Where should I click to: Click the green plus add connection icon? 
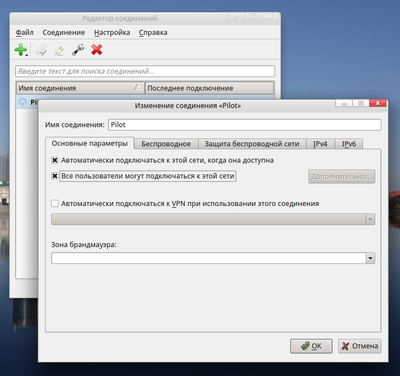(20, 50)
